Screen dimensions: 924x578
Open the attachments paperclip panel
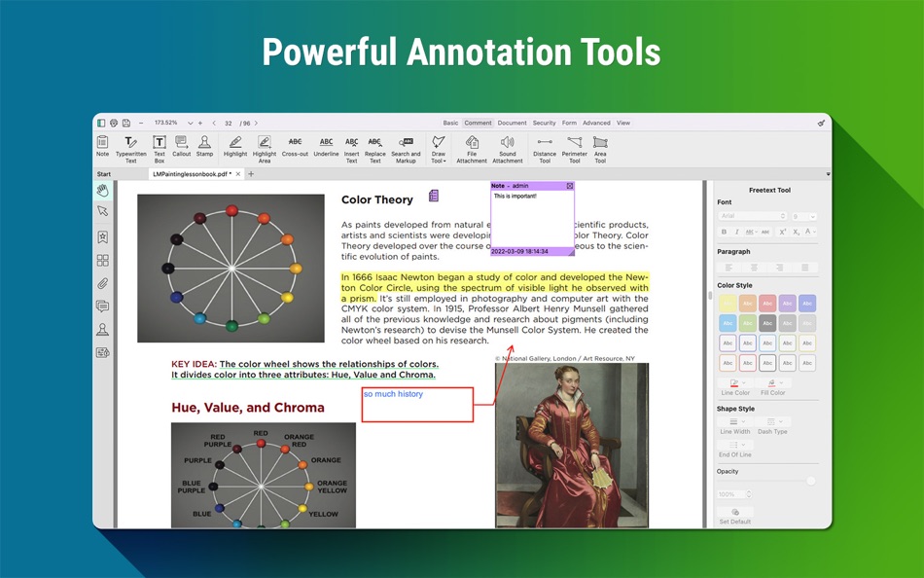[x=102, y=284]
